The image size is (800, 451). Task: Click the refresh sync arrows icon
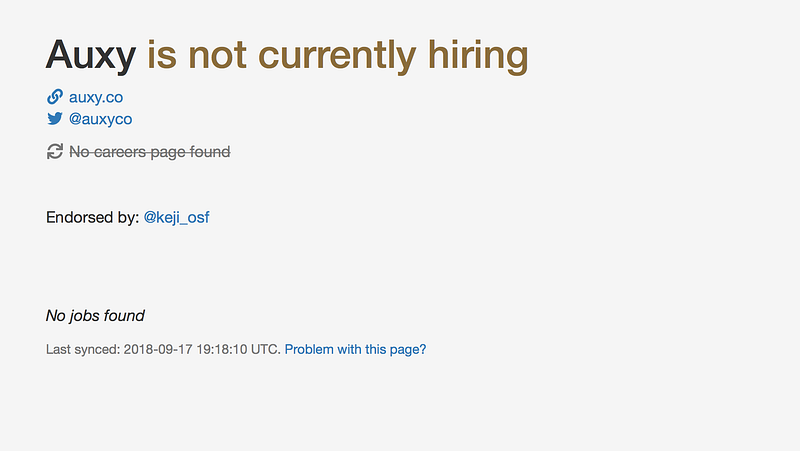[x=55, y=152]
